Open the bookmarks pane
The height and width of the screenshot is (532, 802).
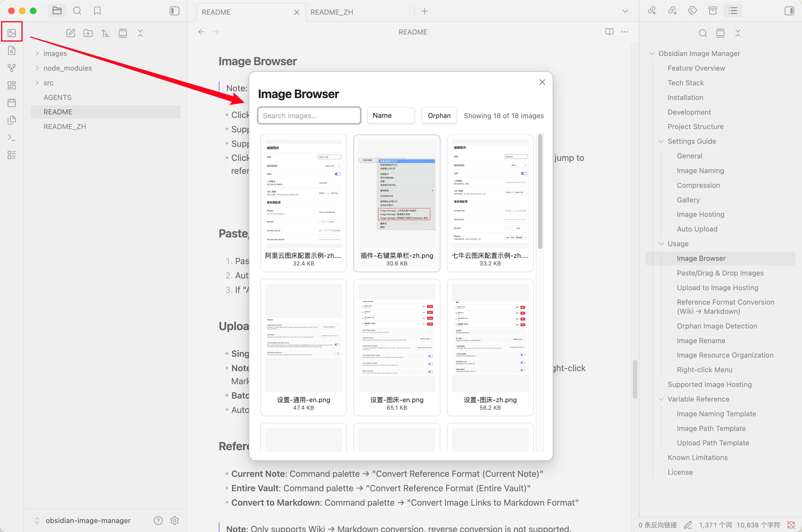click(x=97, y=11)
